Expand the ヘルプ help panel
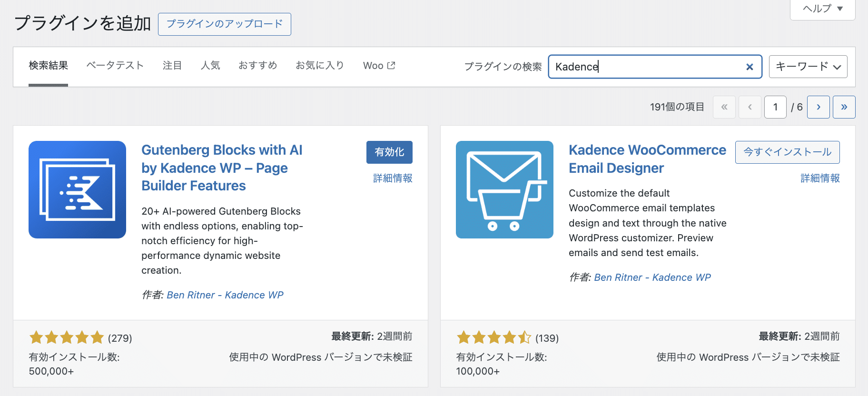The width and height of the screenshot is (868, 396). pyautogui.click(x=822, y=9)
